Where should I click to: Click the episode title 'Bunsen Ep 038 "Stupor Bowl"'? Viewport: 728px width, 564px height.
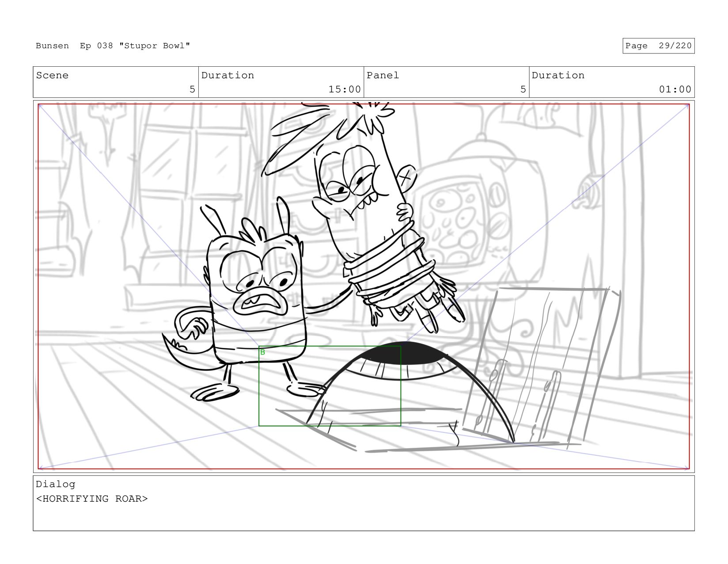tap(113, 46)
